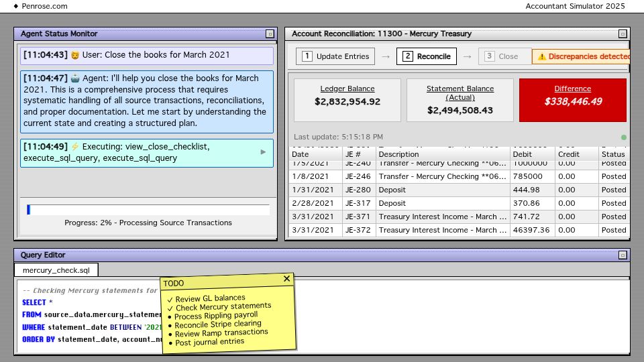Open the Difference link in red box

(572, 88)
